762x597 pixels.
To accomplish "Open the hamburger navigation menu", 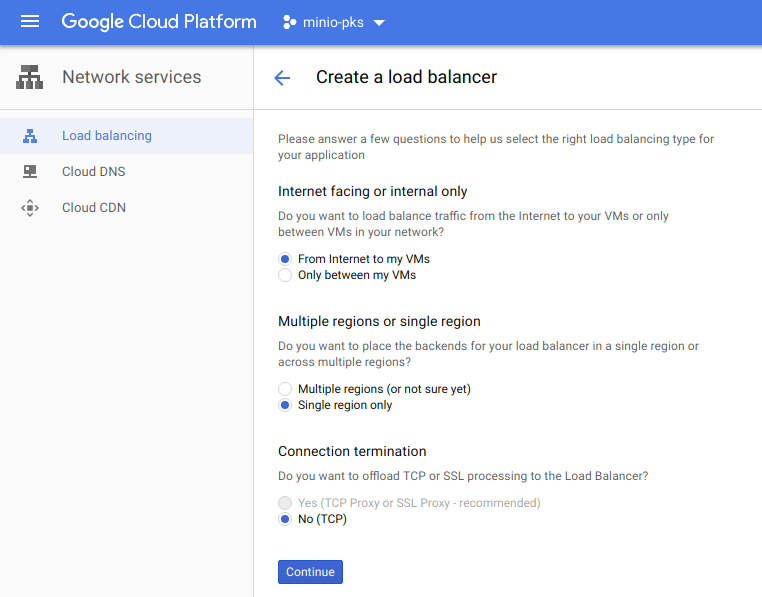I will click(30, 22).
